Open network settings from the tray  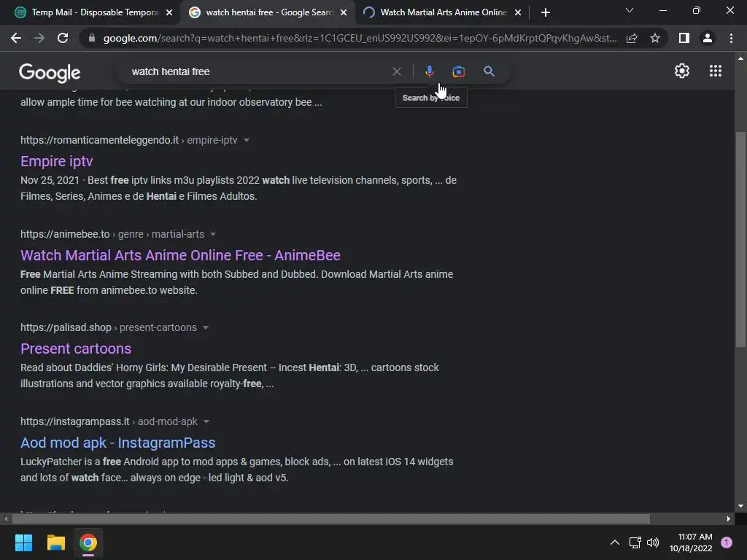(635, 542)
